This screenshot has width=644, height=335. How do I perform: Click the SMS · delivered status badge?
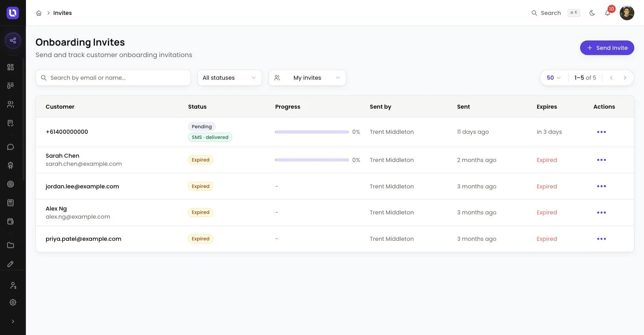point(210,137)
